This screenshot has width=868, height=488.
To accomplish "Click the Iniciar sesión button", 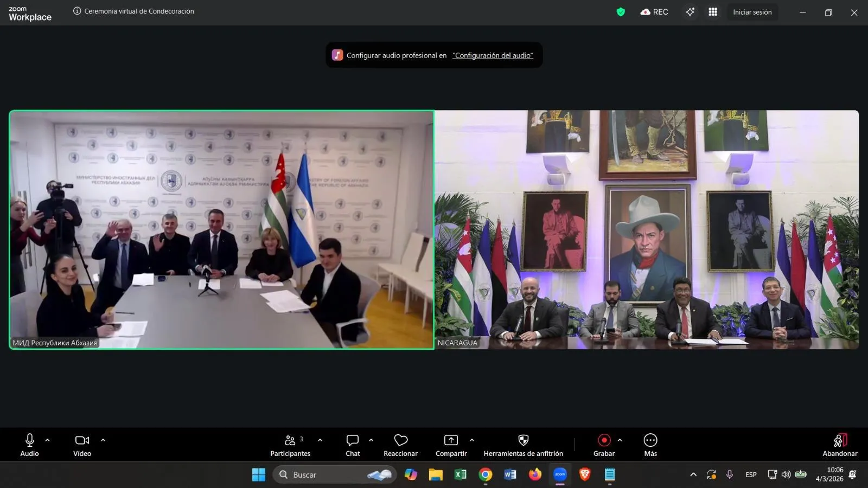I will [x=752, y=12].
